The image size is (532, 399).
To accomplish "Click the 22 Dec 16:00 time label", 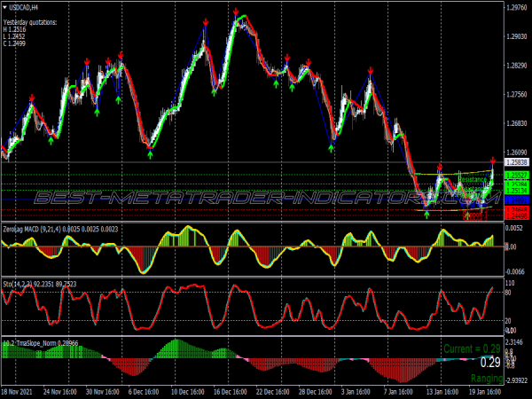I will pyautogui.click(x=273, y=392).
